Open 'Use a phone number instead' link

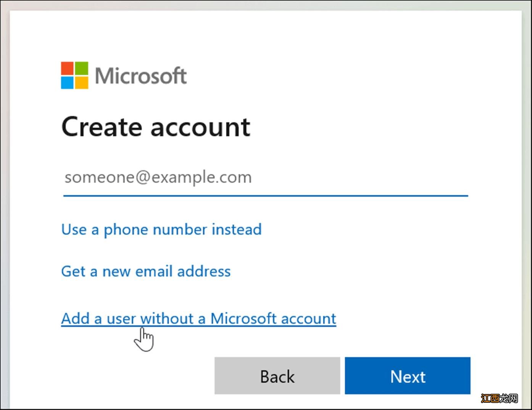pos(161,230)
